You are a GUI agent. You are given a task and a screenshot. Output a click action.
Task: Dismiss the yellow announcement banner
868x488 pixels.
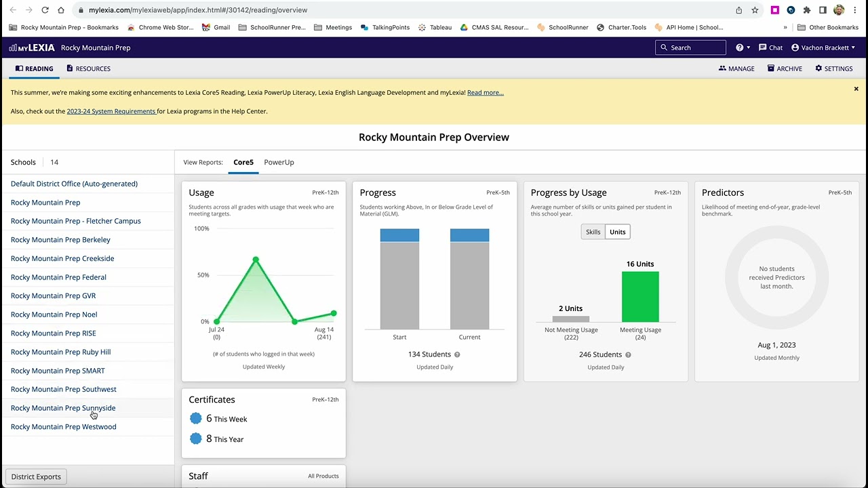coord(856,89)
